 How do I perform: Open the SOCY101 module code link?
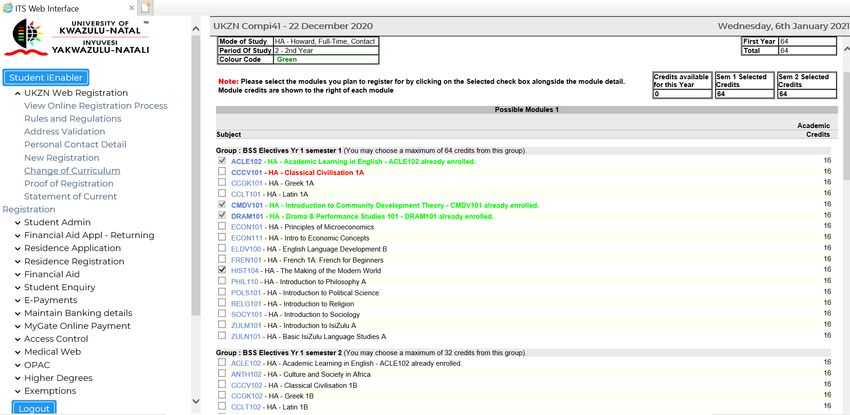tap(247, 315)
